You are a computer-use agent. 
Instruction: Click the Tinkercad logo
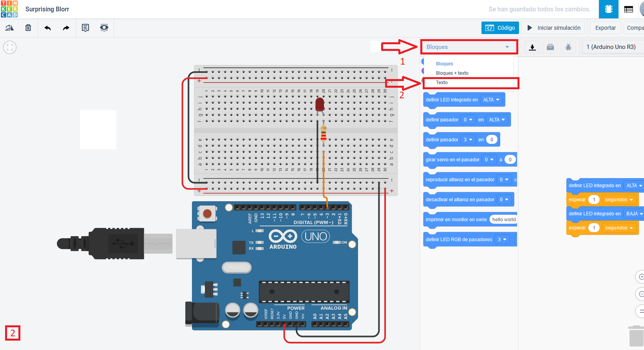point(9,9)
